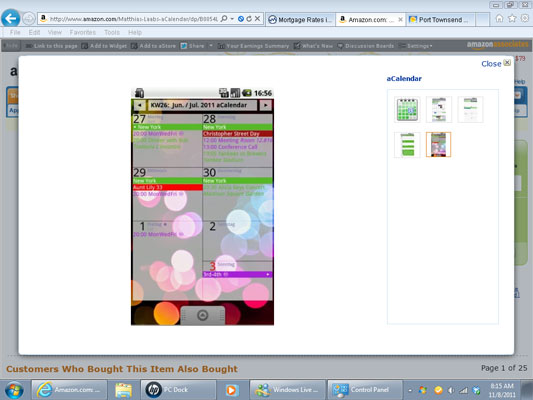
Task: Open Amazon.com Internet Explorer taskbar item
Action: [x=69, y=390]
